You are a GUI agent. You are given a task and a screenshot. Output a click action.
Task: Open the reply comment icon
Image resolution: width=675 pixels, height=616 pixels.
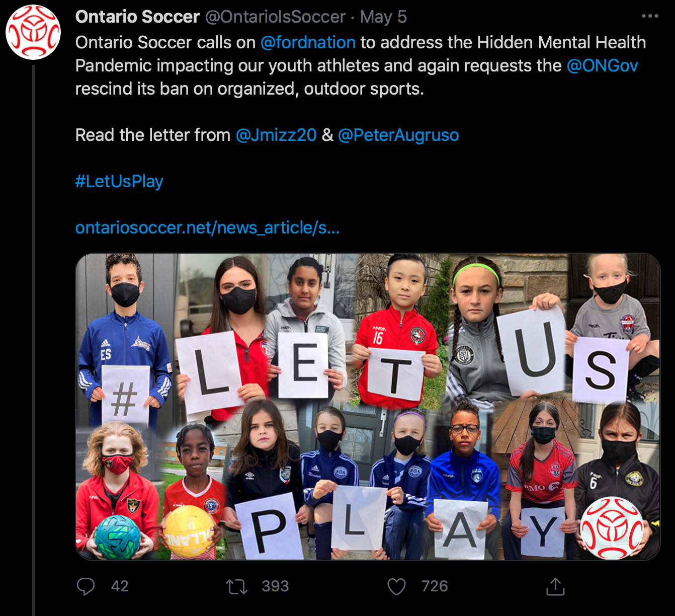(x=86, y=586)
